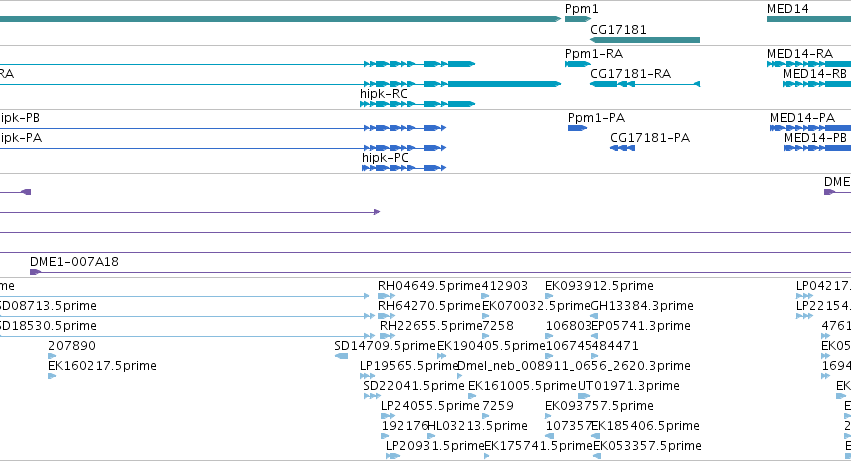Click the arrow glyph under SD14709.5prime
The image size is (851, 461).
coord(341,356)
